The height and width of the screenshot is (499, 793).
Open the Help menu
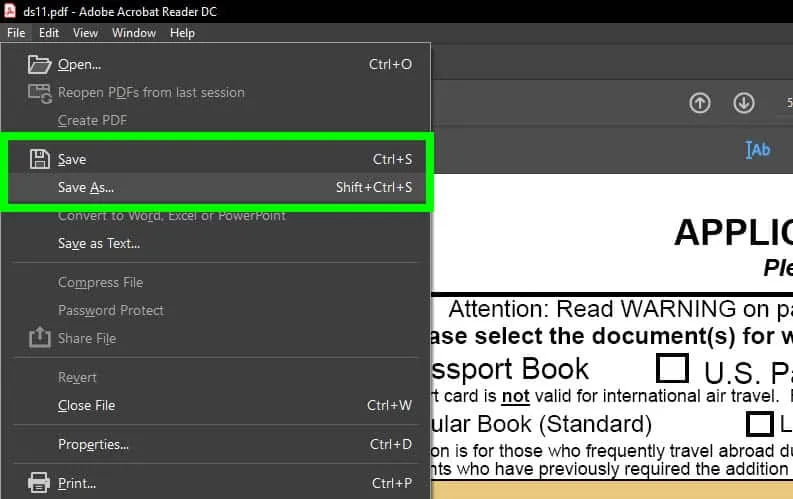[x=182, y=33]
